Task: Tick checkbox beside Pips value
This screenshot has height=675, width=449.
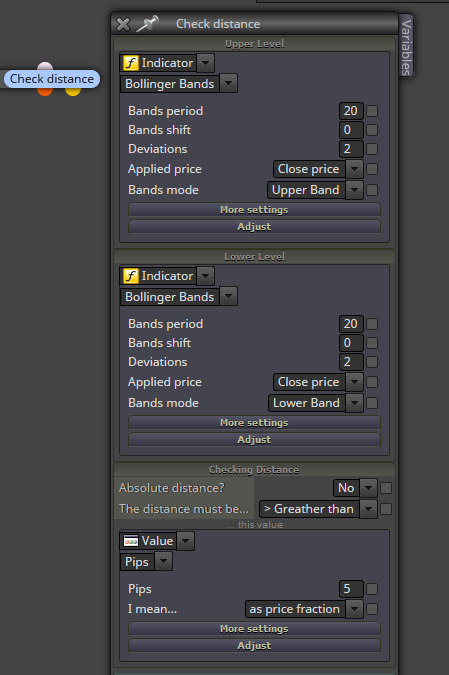Action: point(372,589)
